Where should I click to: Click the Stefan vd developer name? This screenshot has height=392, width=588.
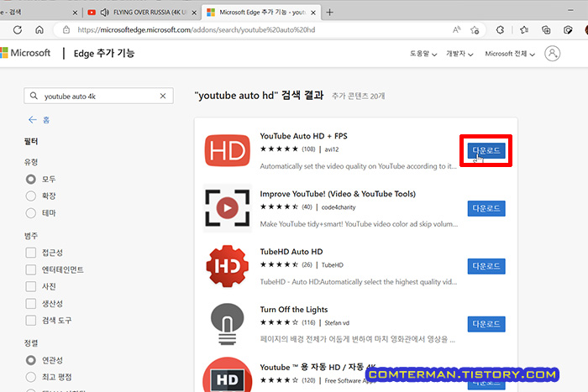pyautogui.click(x=337, y=322)
